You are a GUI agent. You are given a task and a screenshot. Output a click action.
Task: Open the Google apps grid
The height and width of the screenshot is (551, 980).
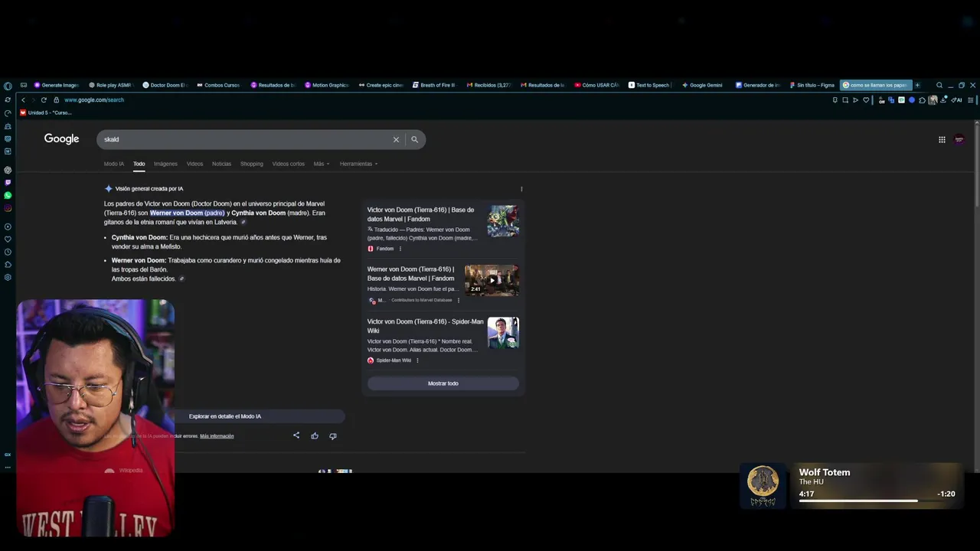[942, 139]
